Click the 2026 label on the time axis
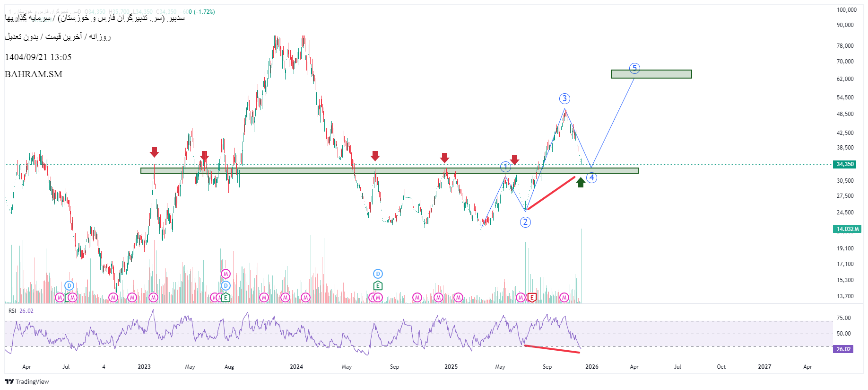This screenshot has height=390, width=868. [x=591, y=367]
